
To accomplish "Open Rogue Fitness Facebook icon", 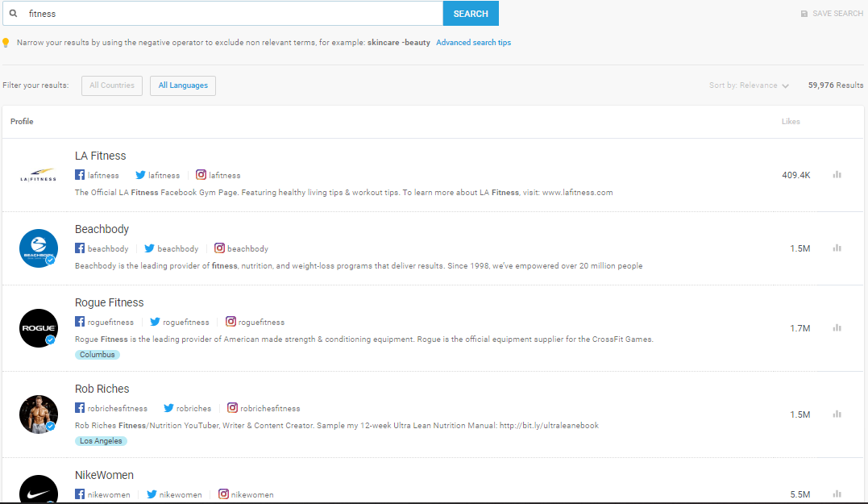I will [x=80, y=321].
